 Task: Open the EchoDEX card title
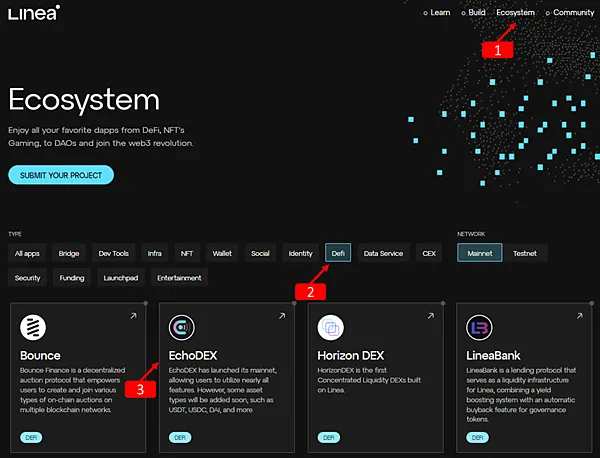point(193,355)
